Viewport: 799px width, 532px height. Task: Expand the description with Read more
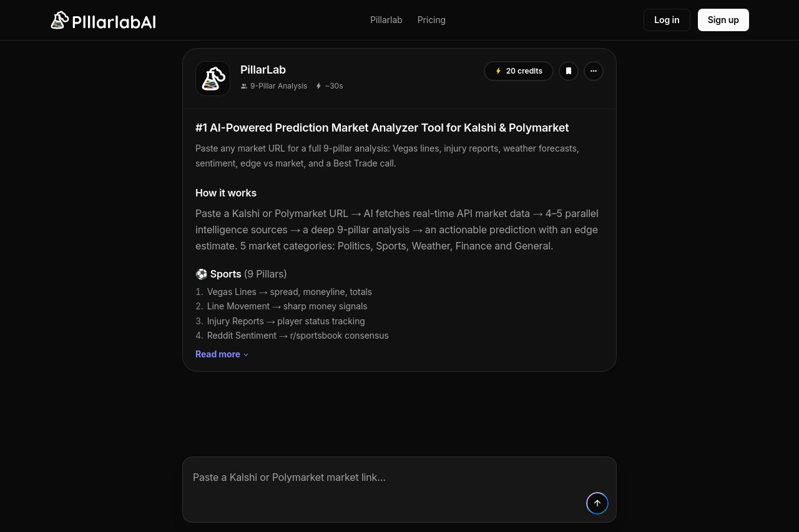222,354
